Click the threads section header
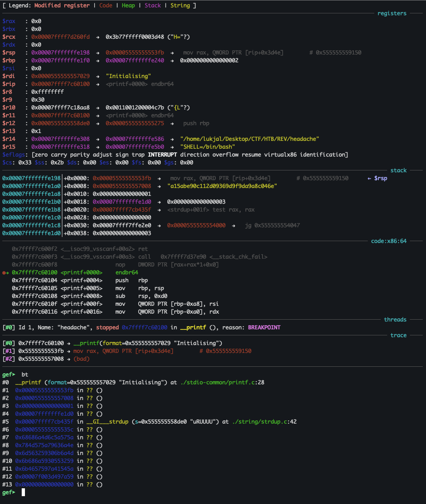Screen dimensions: 426x504 (395, 319)
